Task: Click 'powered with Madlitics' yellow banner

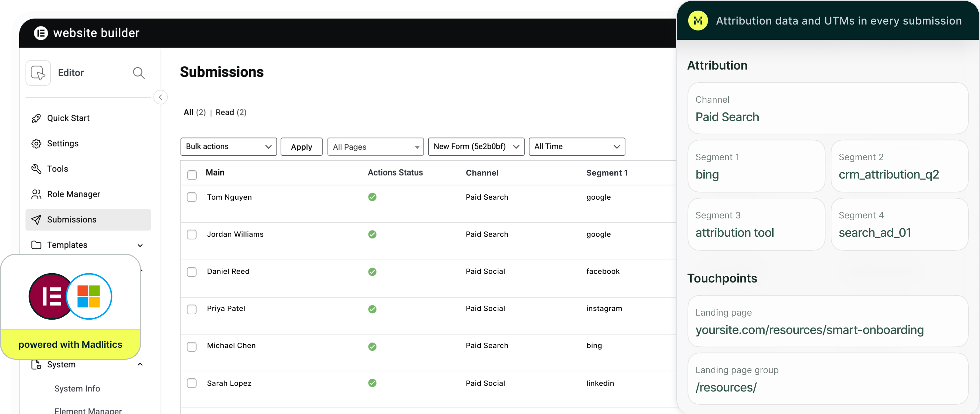Action: click(70, 344)
